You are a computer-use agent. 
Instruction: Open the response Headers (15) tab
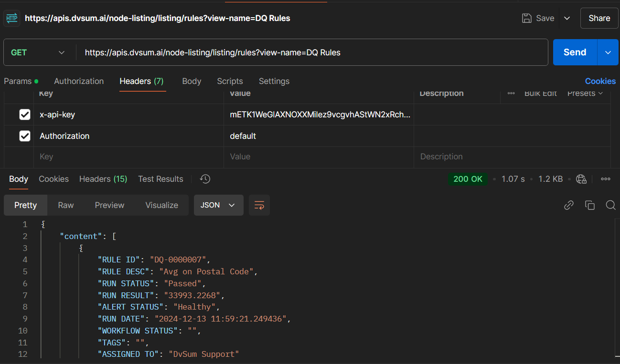point(103,179)
